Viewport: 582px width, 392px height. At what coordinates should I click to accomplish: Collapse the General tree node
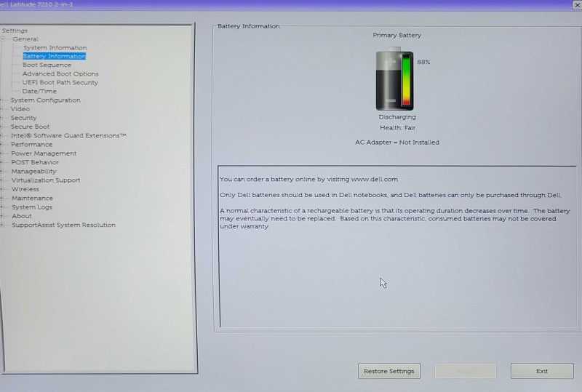(x=3, y=39)
